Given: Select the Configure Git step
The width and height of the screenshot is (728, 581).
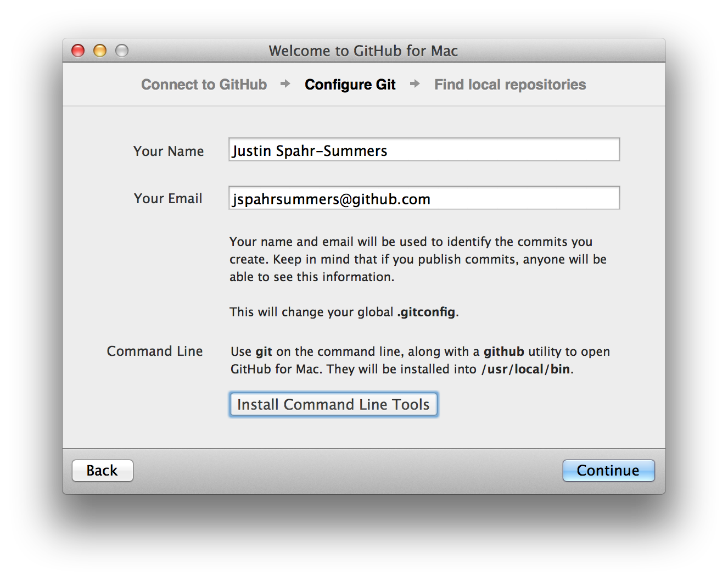Looking at the screenshot, I should coord(350,85).
